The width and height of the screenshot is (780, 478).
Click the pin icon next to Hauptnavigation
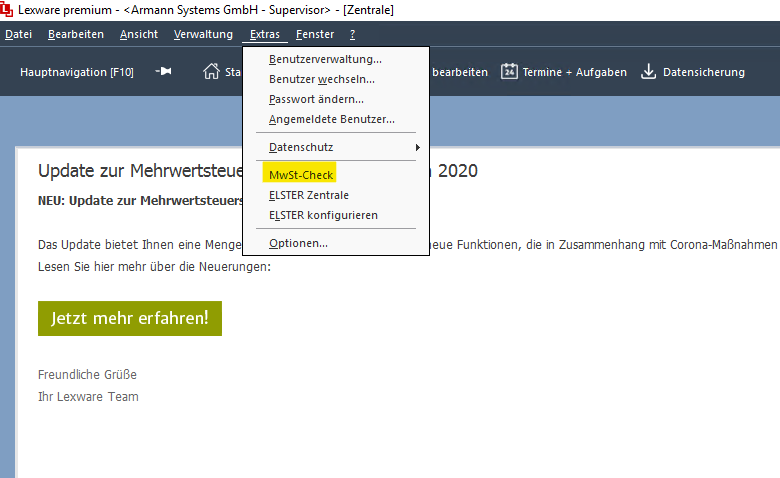coord(163,72)
